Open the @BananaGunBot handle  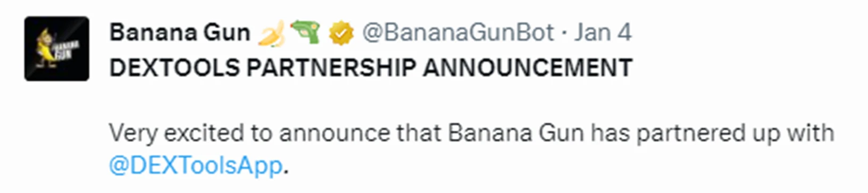[x=458, y=33]
